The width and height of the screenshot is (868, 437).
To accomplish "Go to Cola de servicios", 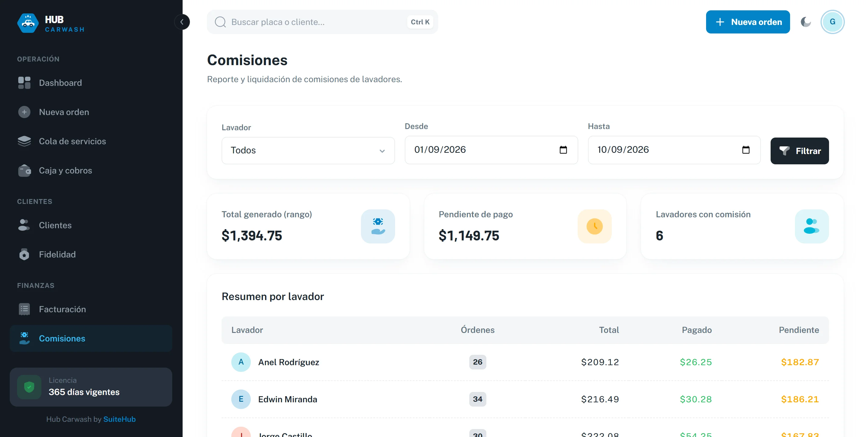I will 91,141.
